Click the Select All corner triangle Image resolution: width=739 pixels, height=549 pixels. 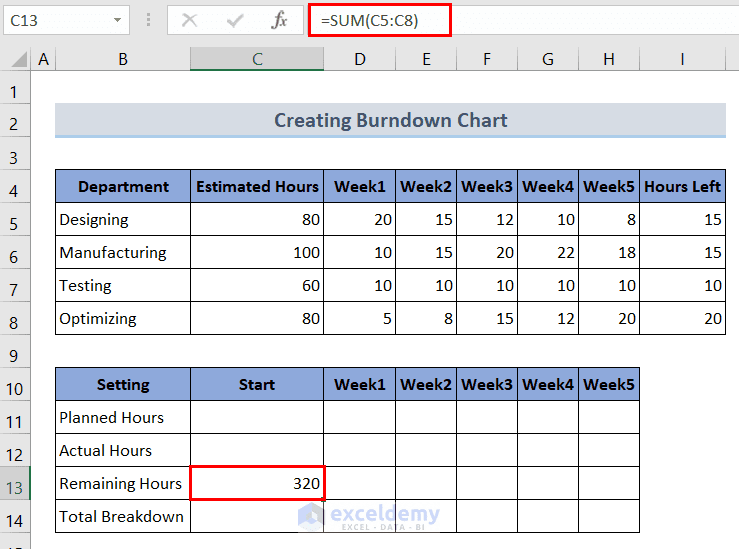coord(19,59)
